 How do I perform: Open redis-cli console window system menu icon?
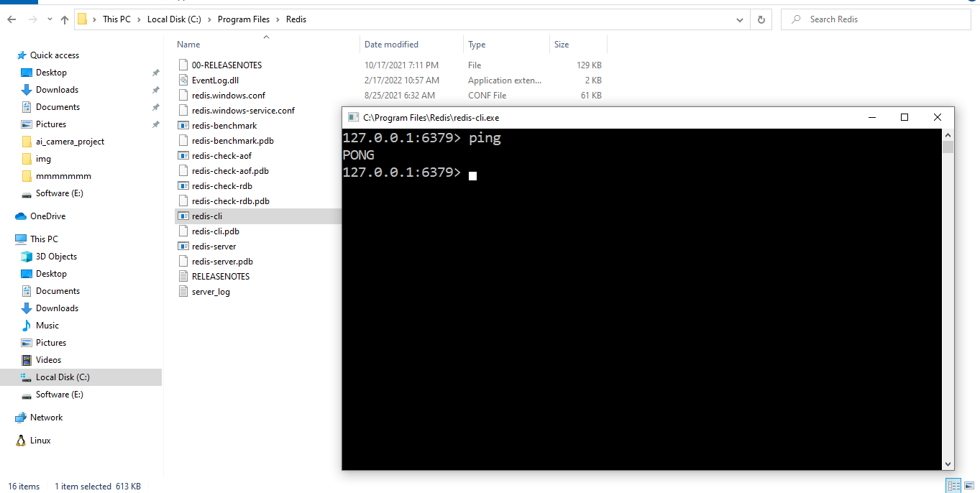click(353, 118)
